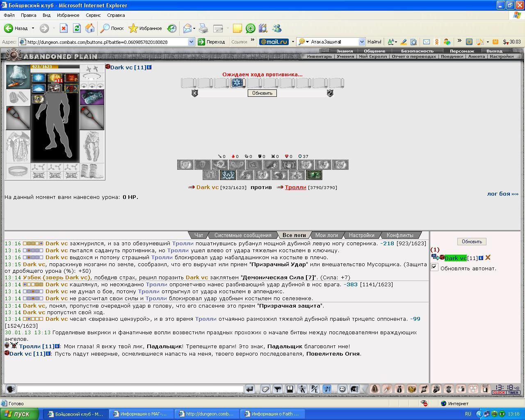Click the open hand combat ability icon
The image size is (525, 420).
click(x=288, y=165)
